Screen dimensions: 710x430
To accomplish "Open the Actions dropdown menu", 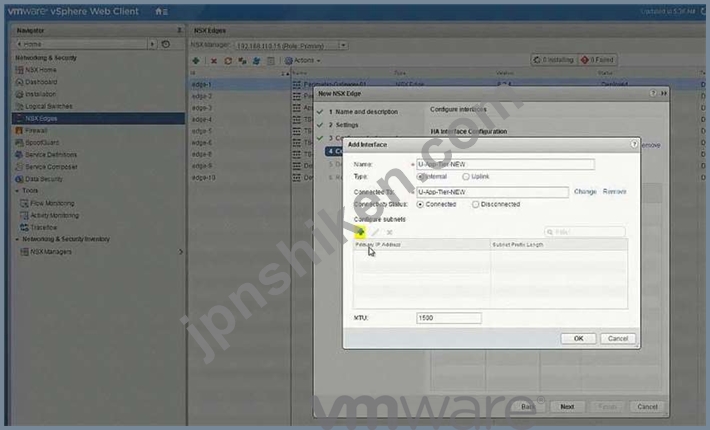I will (x=303, y=60).
